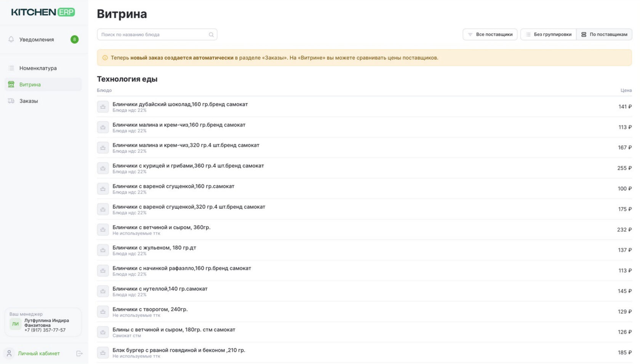Click the 255 ₽ price
Image resolution: width=640 pixels, height=364 pixels.
pos(624,168)
